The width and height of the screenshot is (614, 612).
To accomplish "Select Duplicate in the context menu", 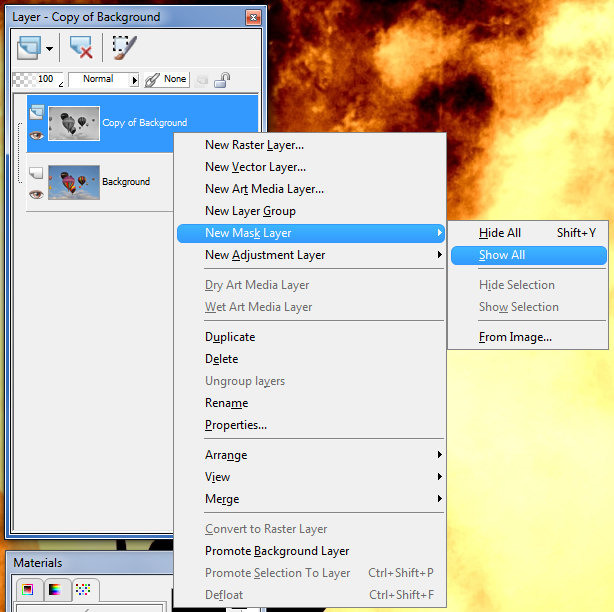I will [x=230, y=337].
